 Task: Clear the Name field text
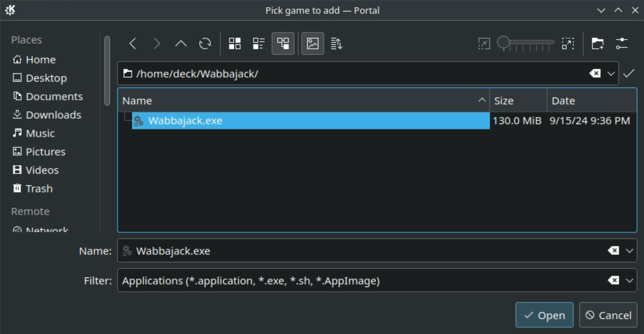(613, 250)
